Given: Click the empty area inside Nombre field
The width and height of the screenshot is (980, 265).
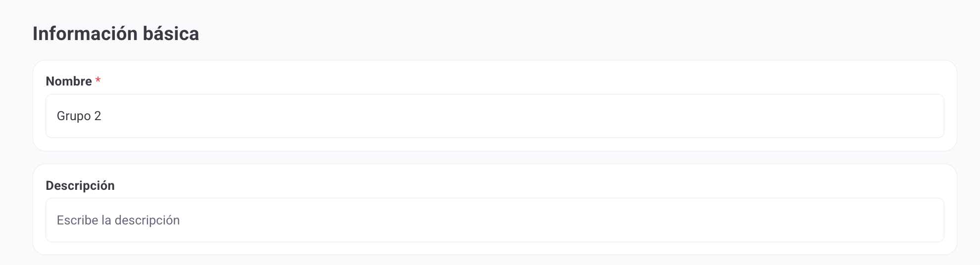Looking at the screenshot, I should [x=544, y=116].
